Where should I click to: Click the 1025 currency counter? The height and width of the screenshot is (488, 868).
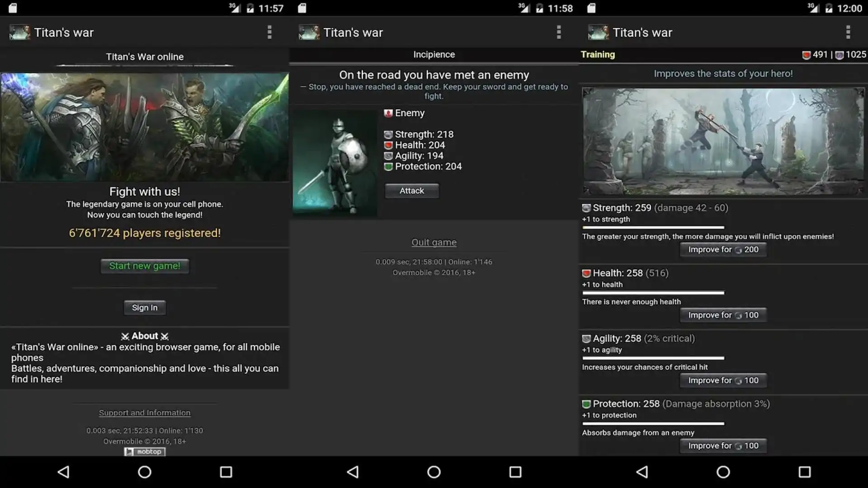tap(851, 55)
